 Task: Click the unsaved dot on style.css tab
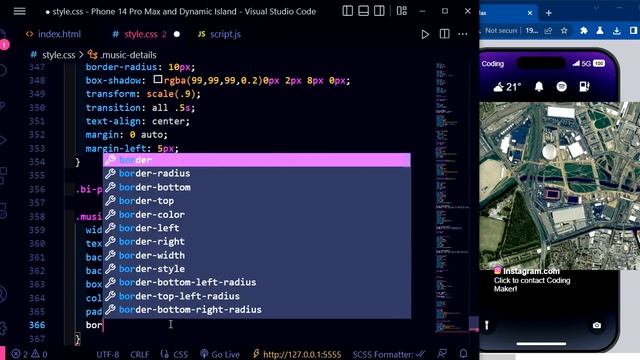(177, 34)
